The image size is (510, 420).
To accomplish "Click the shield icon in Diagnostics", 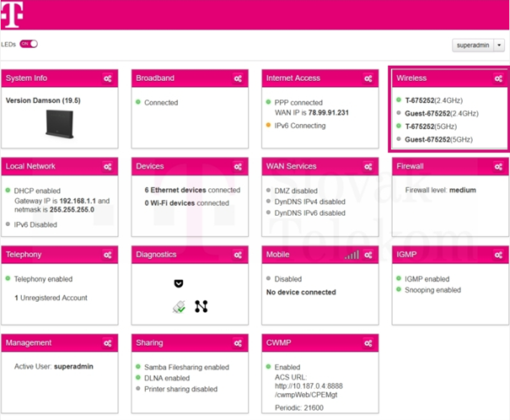I will click(x=179, y=283).
